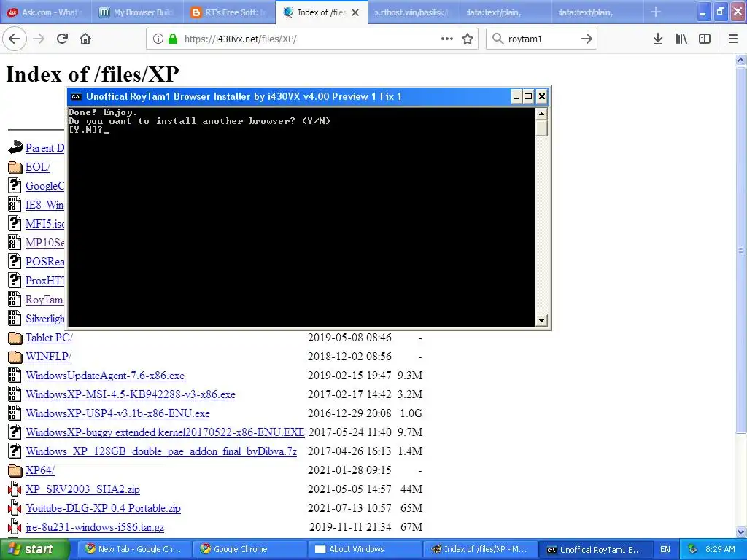The width and height of the screenshot is (747, 560).
Task: Switch to Google Chrome taskbar item
Action: pyautogui.click(x=249, y=549)
